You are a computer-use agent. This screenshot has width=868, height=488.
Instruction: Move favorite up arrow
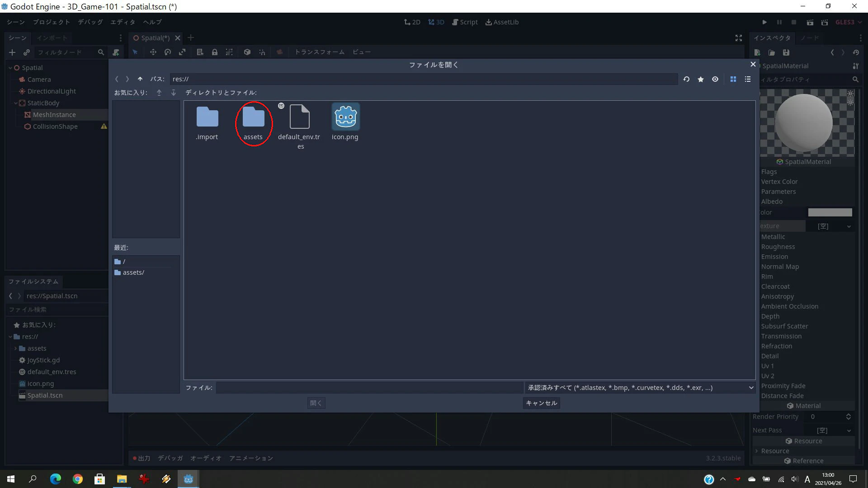click(159, 93)
